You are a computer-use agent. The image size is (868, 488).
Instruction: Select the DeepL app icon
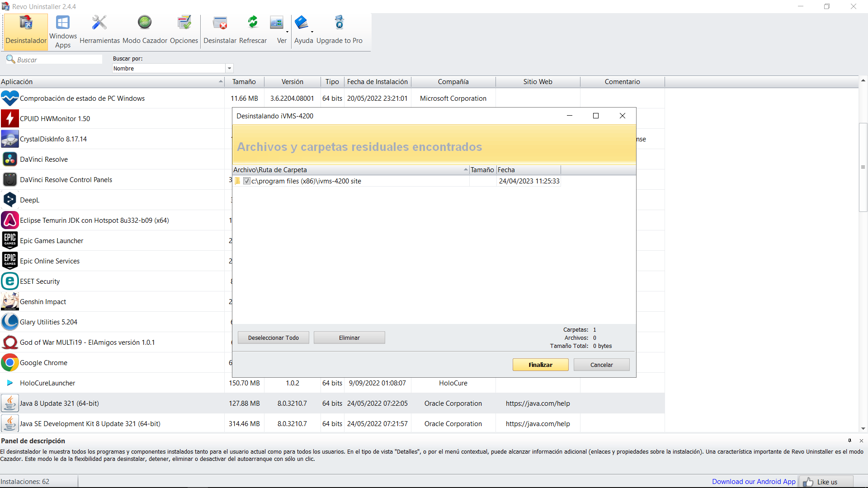pos(10,200)
